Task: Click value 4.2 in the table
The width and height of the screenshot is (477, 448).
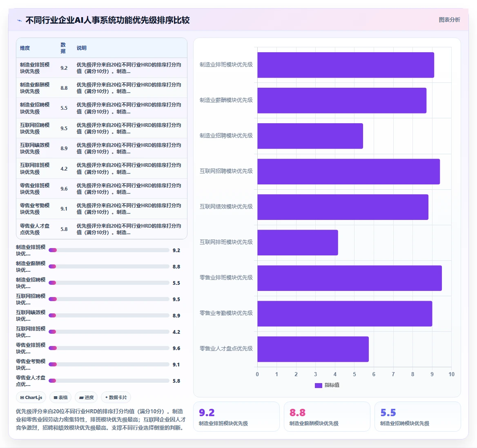Action: pos(64,169)
